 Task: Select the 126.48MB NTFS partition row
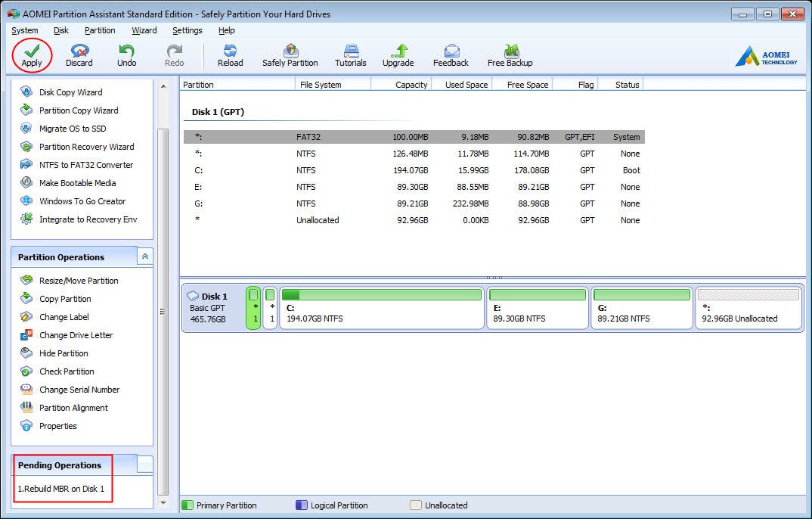pos(414,154)
